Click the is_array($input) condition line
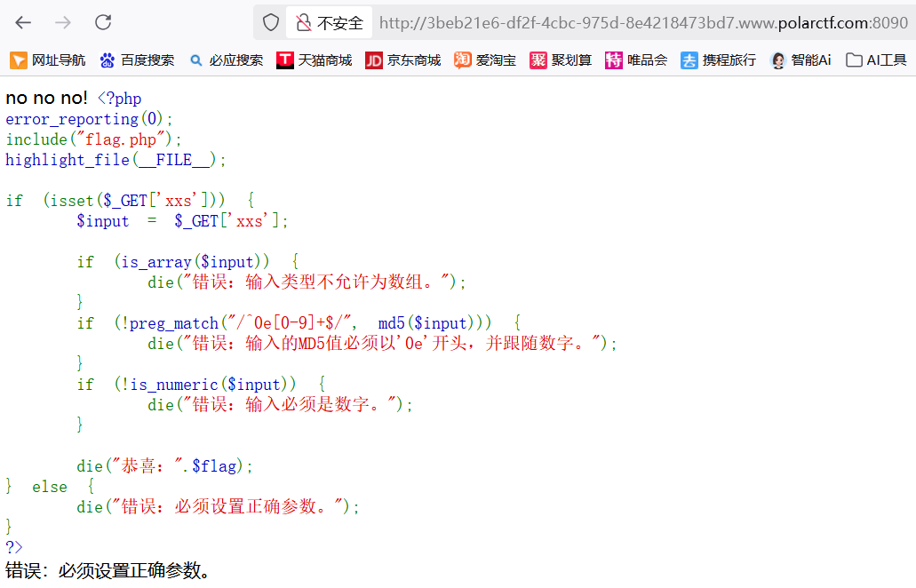The image size is (916, 588). 187,262
